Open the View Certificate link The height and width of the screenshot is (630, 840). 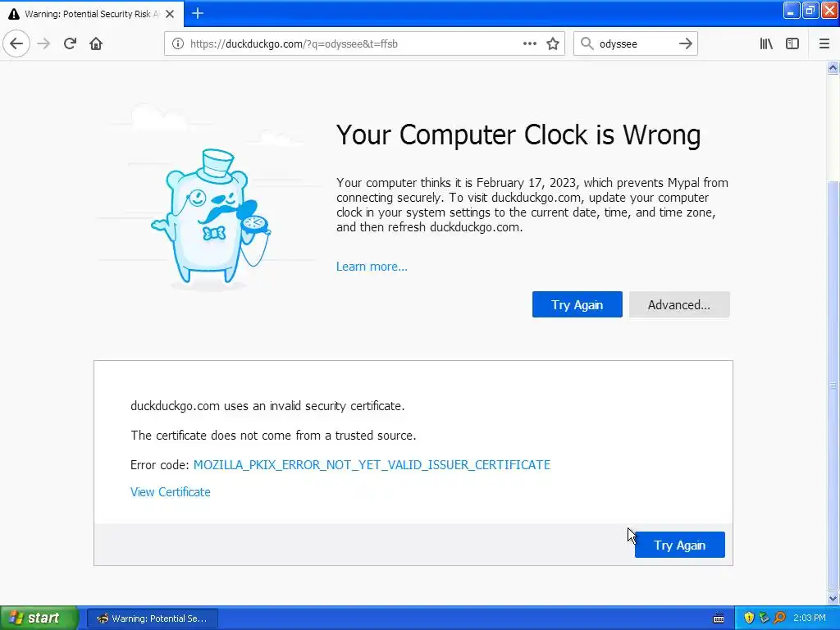coord(171,492)
